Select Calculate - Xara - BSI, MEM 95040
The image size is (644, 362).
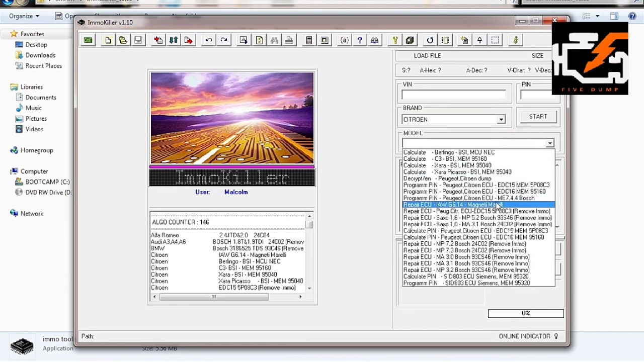coord(478,165)
